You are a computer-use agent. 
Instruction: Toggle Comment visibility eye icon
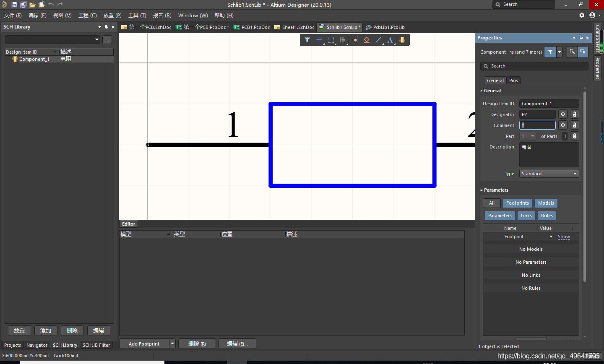pos(563,125)
